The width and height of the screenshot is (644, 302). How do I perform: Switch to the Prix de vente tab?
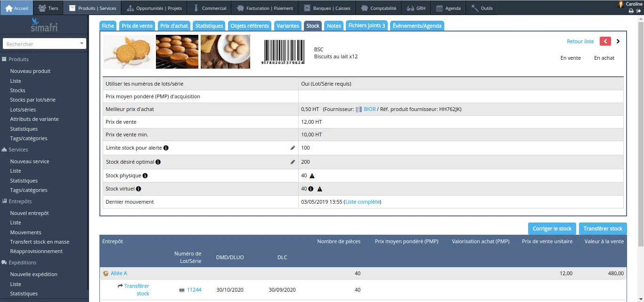tap(137, 26)
